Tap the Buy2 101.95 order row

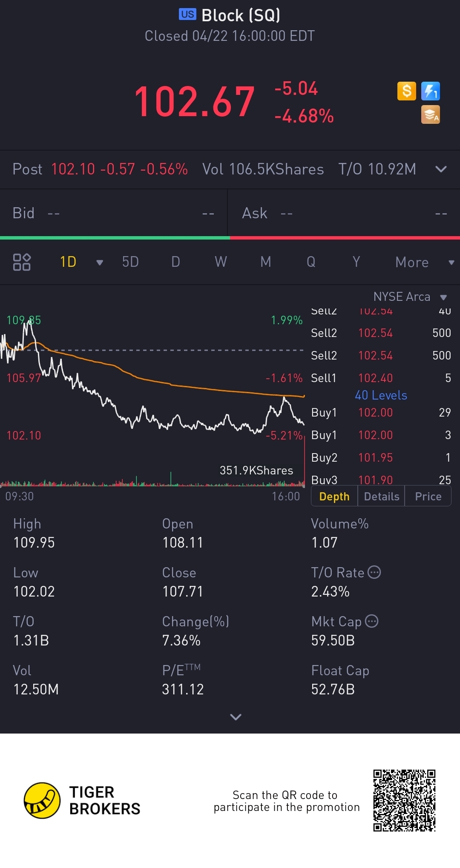click(x=381, y=457)
